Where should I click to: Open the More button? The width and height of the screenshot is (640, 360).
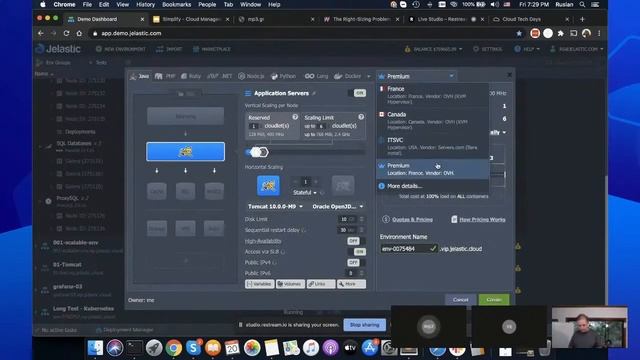coord(351,284)
